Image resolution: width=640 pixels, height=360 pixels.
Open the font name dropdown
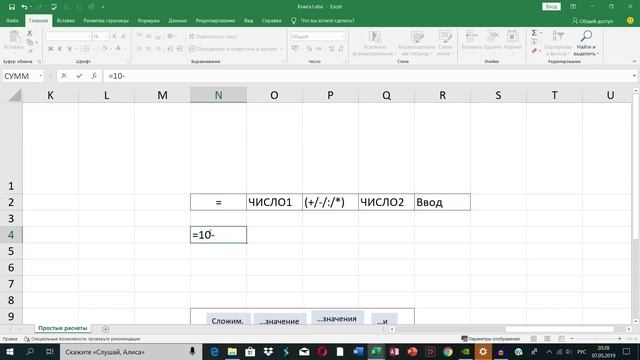click(x=89, y=36)
